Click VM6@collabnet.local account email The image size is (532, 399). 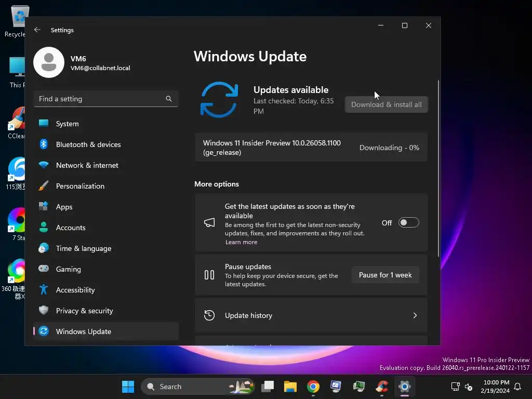100,68
